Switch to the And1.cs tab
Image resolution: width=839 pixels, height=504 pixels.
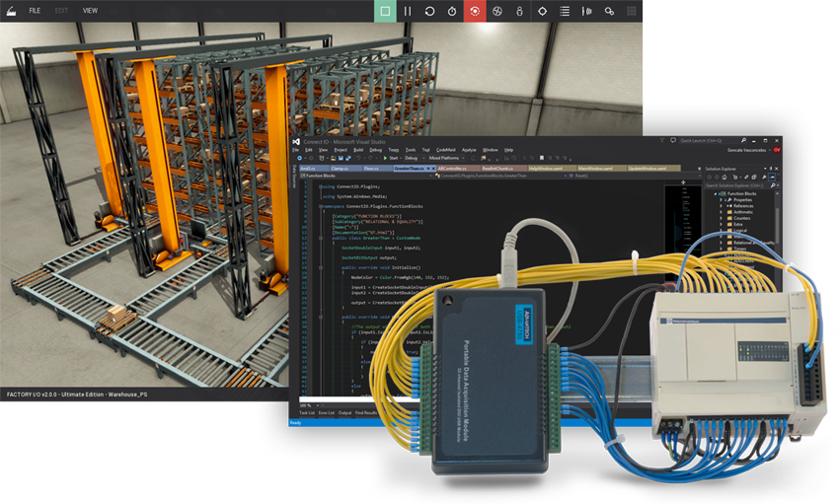[315, 169]
